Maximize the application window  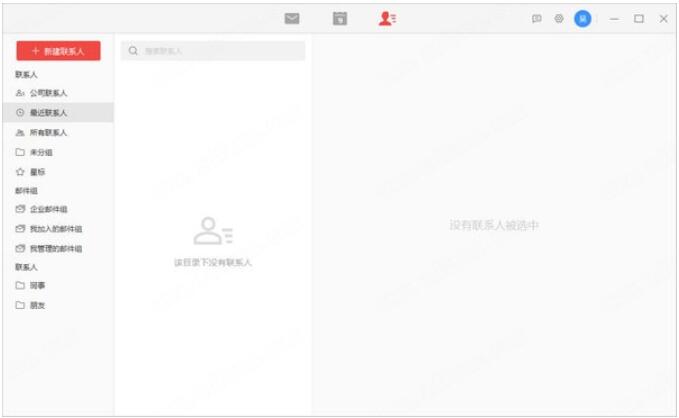[639, 19]
